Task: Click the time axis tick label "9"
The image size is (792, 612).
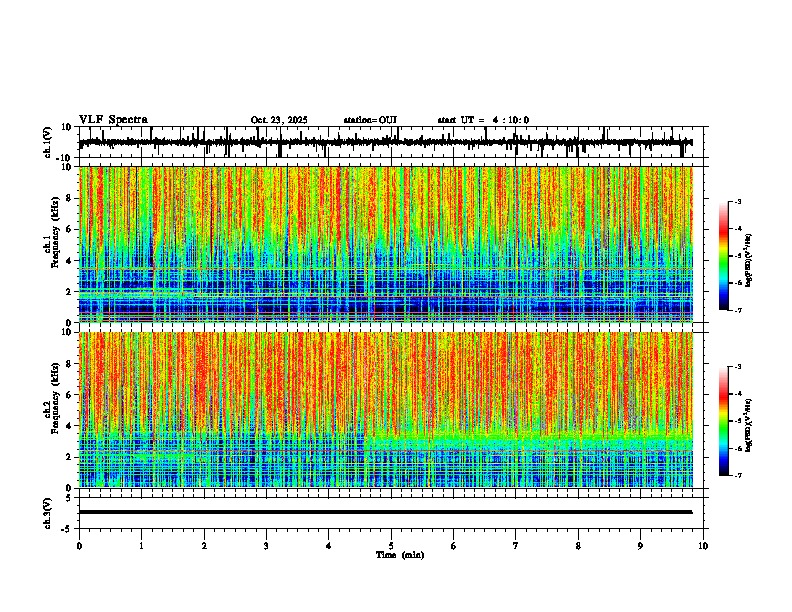Action: tap(640, 546)
